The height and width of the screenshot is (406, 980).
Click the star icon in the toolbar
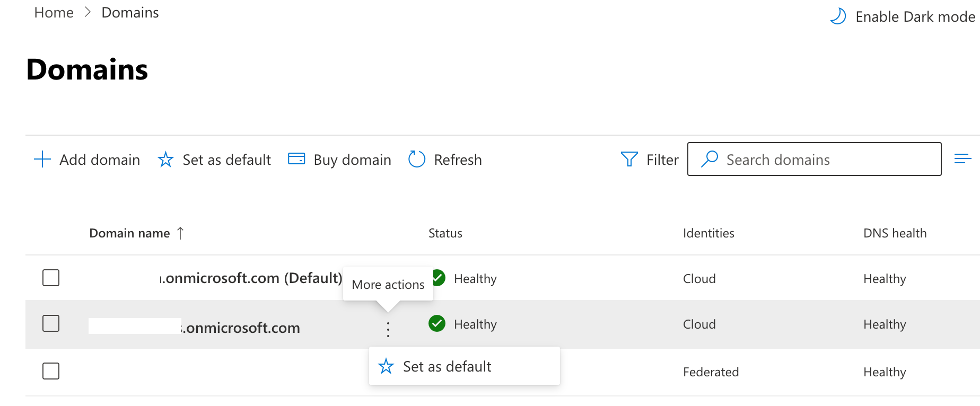165,160
